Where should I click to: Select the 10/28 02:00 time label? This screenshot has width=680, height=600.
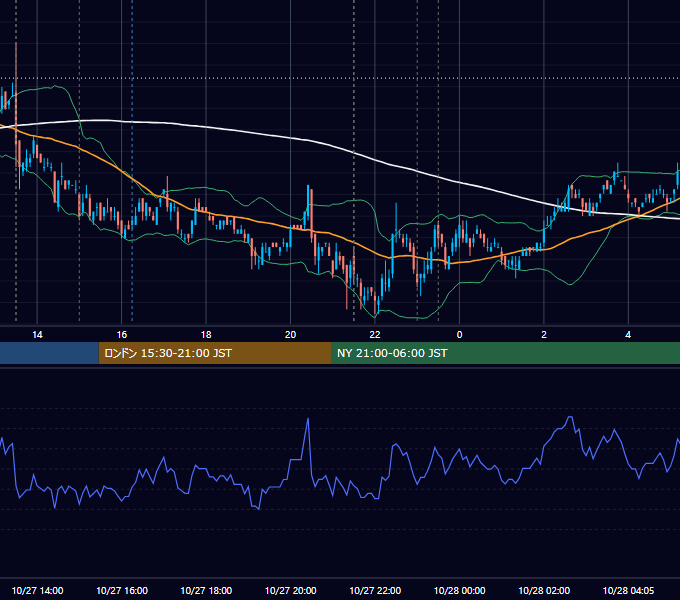point(544,590)
